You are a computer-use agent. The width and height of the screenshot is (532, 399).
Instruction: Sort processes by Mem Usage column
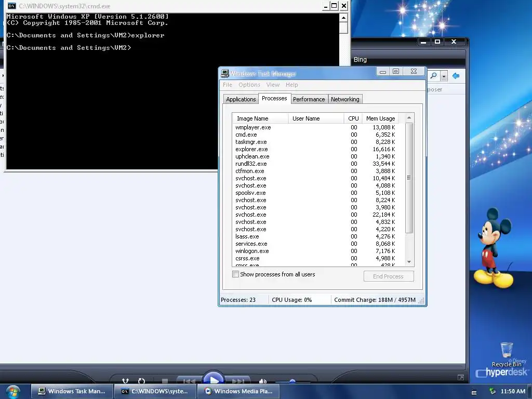[380, 118]
